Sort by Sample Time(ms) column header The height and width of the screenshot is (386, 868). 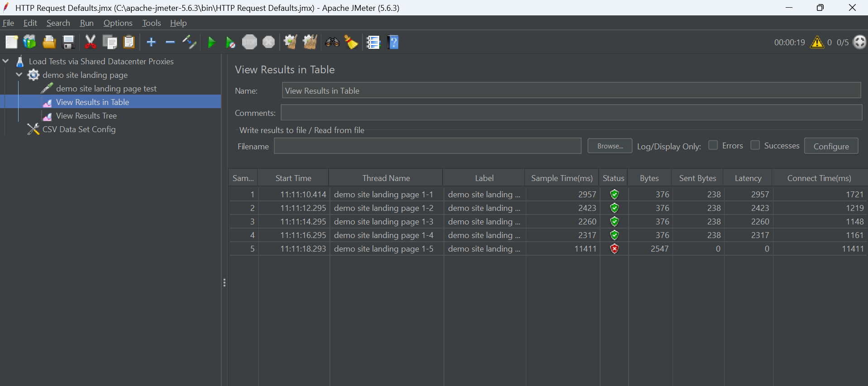tap(562, 178)
